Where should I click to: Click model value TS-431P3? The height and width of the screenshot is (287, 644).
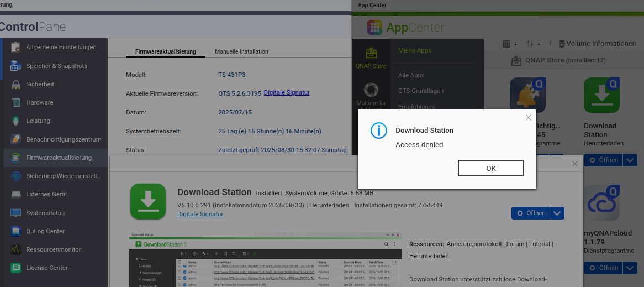[x=232, y=75]
